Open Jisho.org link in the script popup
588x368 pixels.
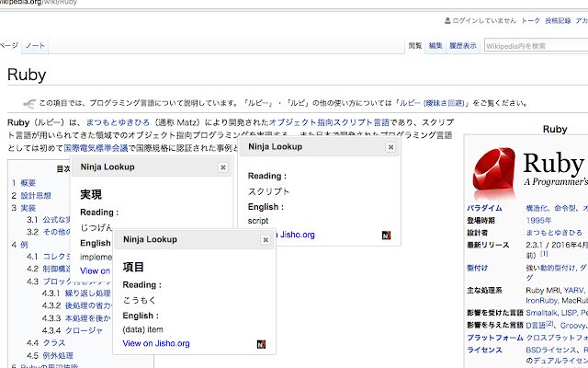pos(296,235)
